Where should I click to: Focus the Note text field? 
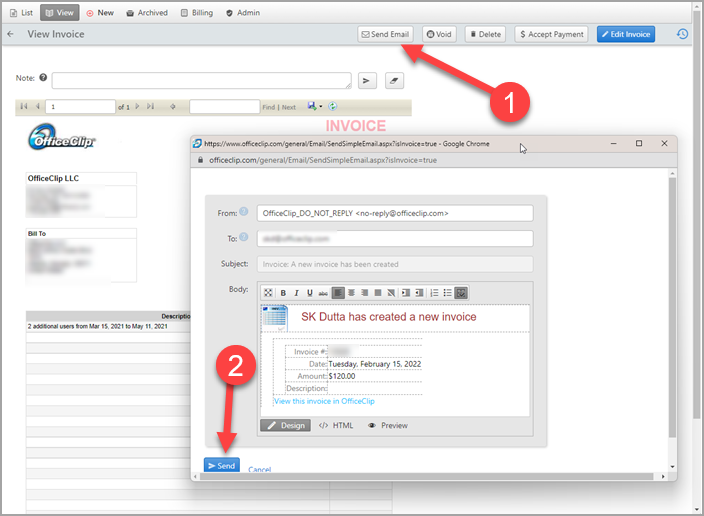point(202,80)
